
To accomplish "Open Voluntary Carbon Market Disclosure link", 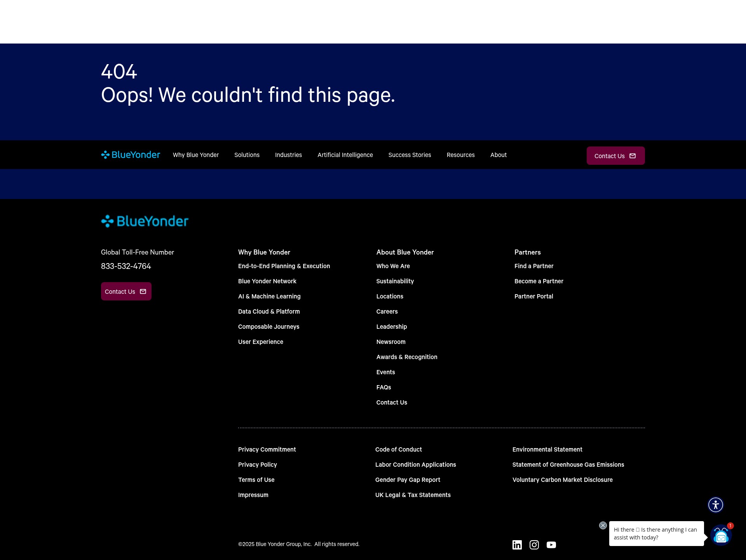I will (562, 480).
